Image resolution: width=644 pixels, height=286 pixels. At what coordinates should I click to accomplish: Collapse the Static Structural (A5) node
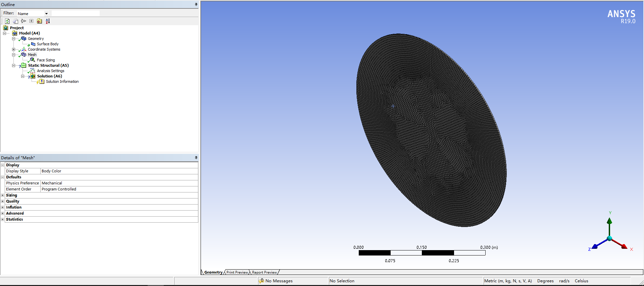(13, 65)
